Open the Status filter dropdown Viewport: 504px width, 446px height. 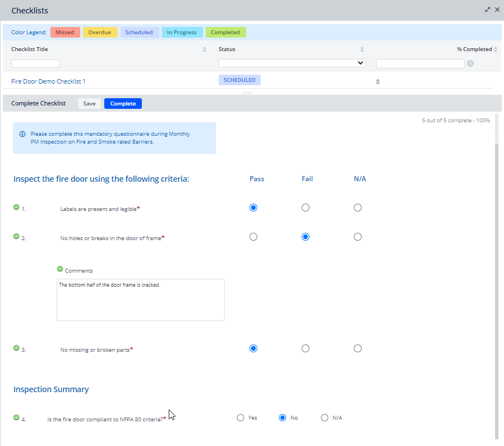click(292, 62)
